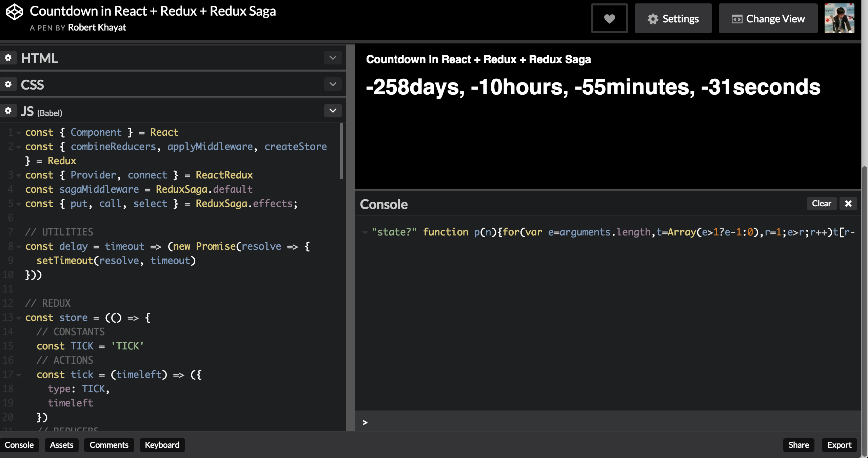The width and height of the screenshot is (868, 458).
Task: Collapse the tick function at line 17
Action: click(19, 375)
